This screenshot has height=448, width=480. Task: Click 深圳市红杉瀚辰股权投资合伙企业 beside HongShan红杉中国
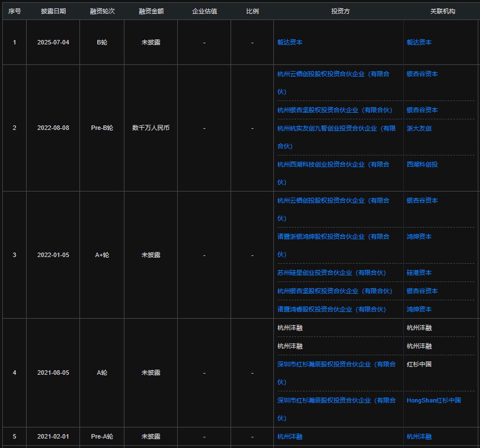[337, 410]
